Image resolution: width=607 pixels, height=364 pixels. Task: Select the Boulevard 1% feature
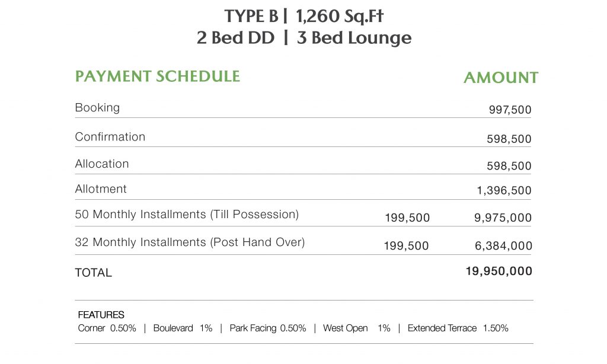[183, 328]
